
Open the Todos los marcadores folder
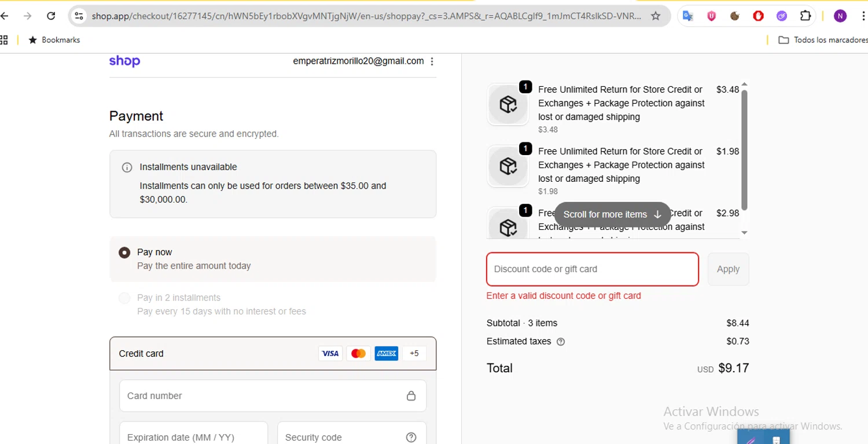pyautogui.click(x=823, y=40)
